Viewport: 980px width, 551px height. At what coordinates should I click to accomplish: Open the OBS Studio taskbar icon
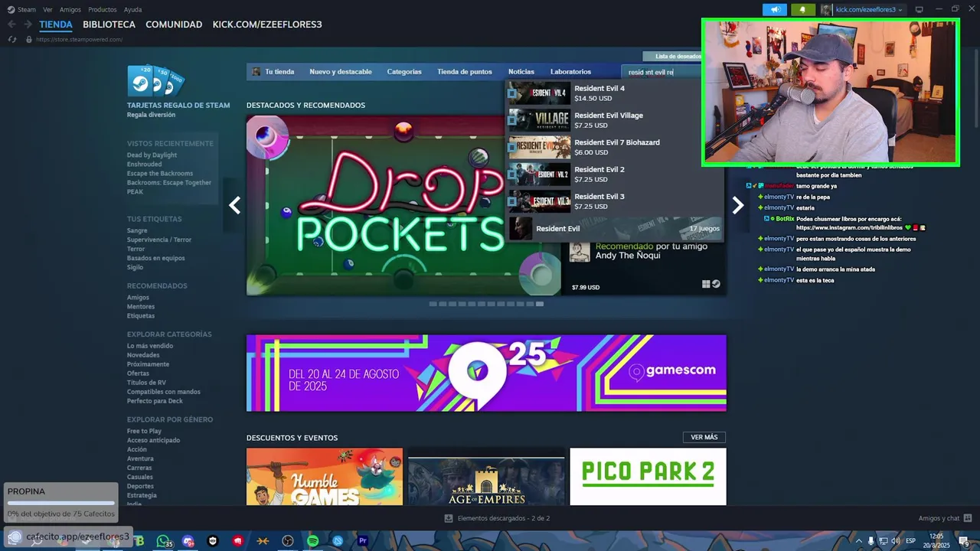point(287,541)
